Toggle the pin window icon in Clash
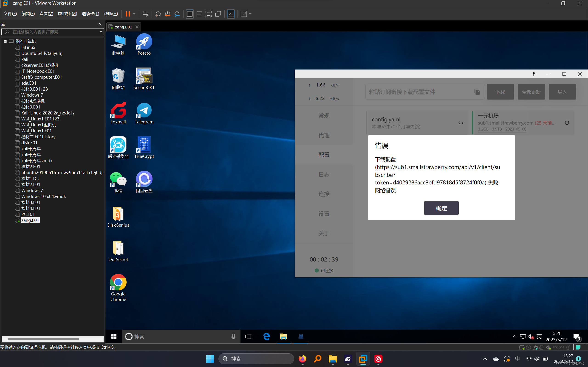Image resolution: width=588 pixels, height=367 pixels. (534, 74)
